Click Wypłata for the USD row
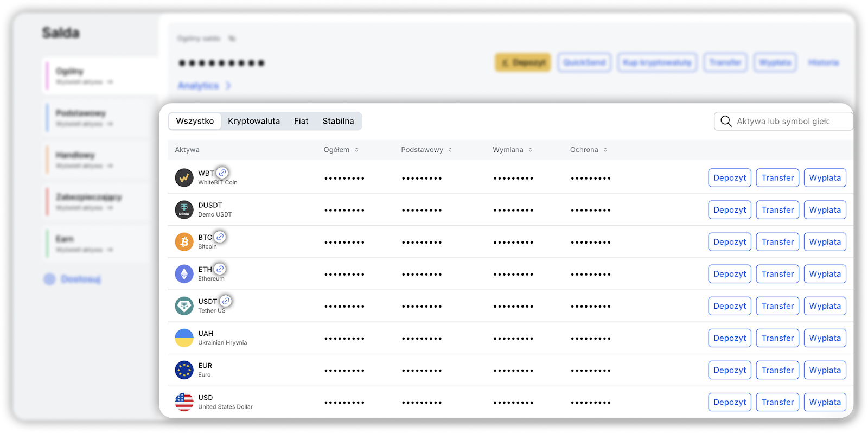 coord(825,402)
